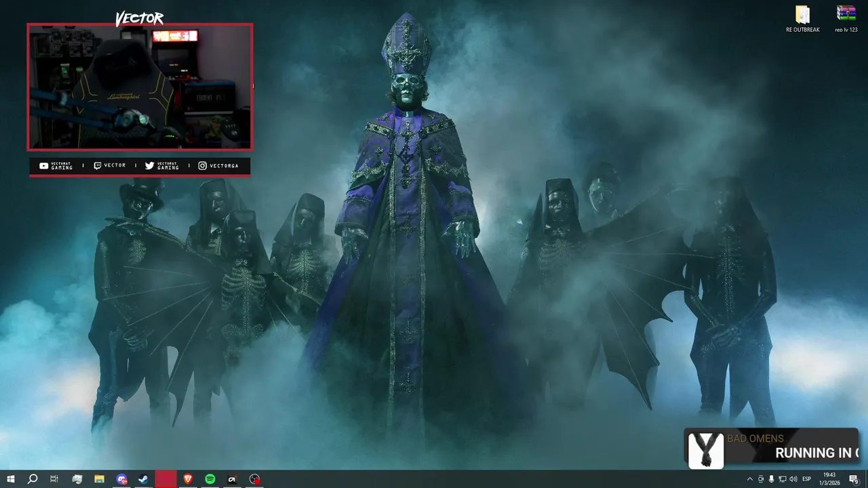Screen dimensions: 868x488
Task: Open the volume speaker tray icon
Action: pyautogui.click(x=793, y=479)
